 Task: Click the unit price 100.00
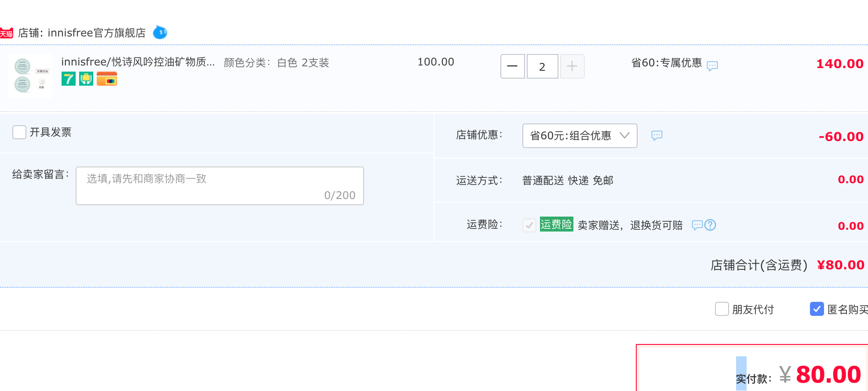click(436, 62)
